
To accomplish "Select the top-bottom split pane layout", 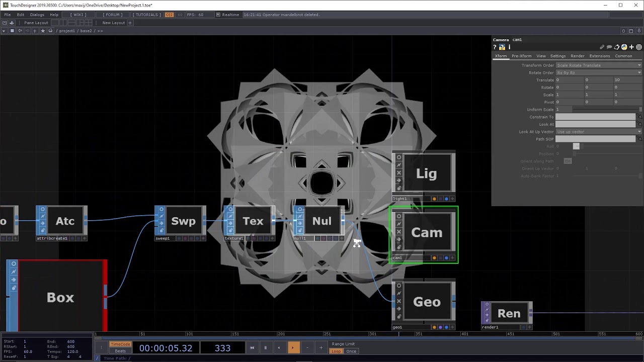I will (72, 23).
